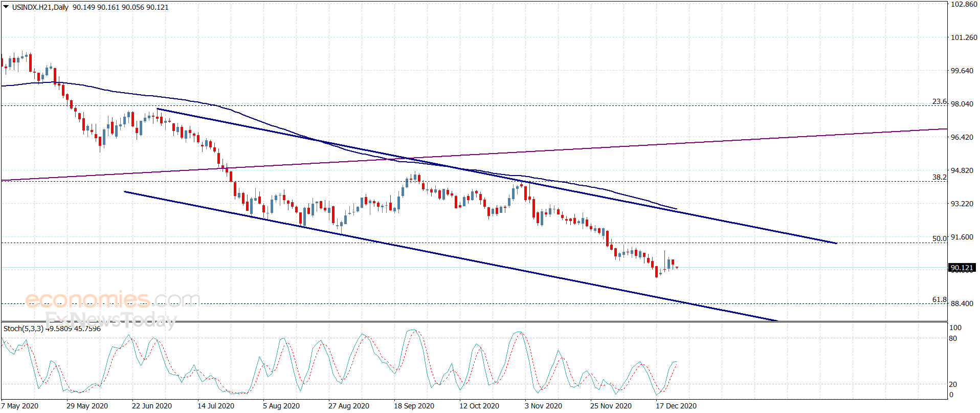Click the 17 Dec 2020 date label
Screen dimensions: 980x413
click(x=676, y=406)
